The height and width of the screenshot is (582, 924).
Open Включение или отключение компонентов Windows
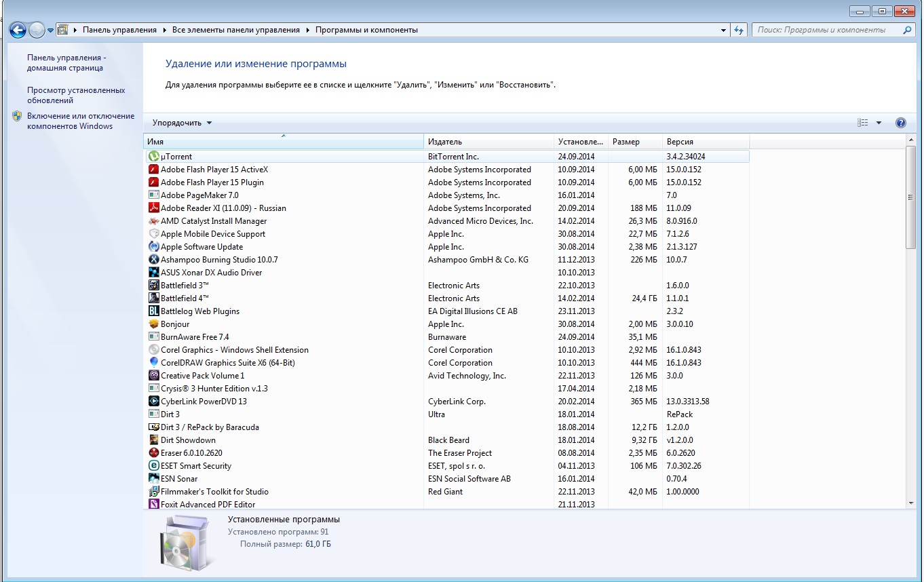tap(81, 121)
